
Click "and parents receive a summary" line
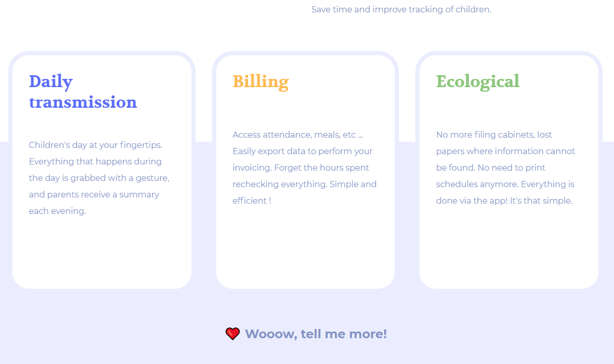tap(94, 194)
